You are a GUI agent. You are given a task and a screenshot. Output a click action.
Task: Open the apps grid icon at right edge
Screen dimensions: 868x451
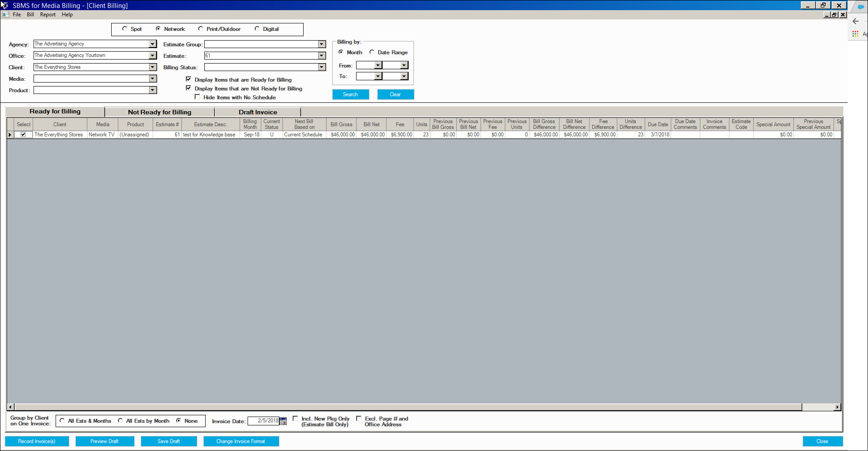[x=855, y=34]
